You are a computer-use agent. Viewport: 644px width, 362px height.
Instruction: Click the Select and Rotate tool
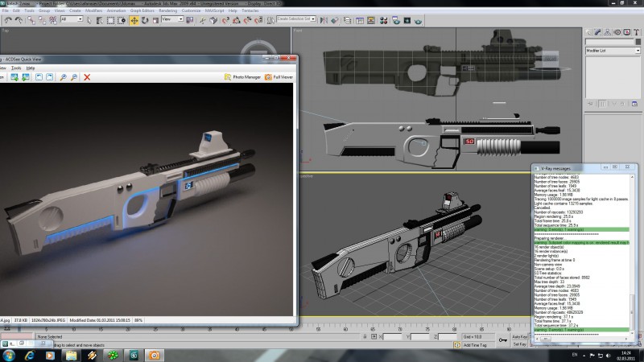click(144, 20)
